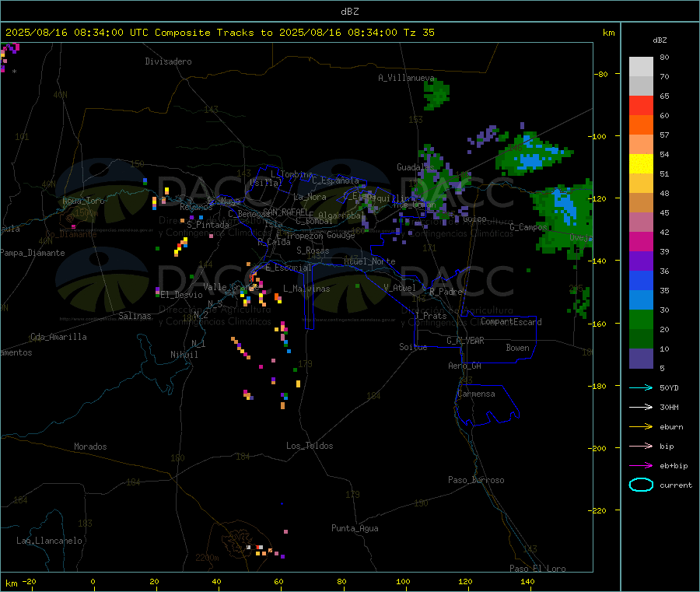Click the La_Nora map label

310,197
